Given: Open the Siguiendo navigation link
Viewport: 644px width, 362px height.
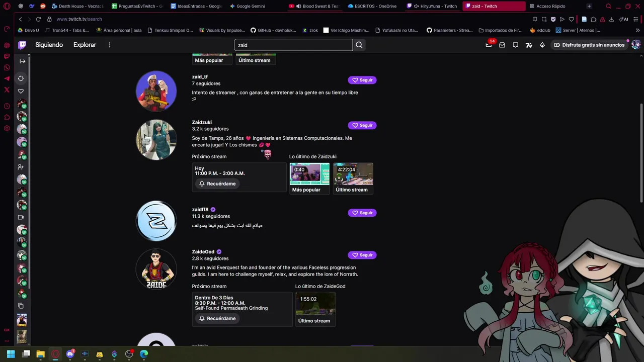Looking at the screenshot, I should [49, 45].
